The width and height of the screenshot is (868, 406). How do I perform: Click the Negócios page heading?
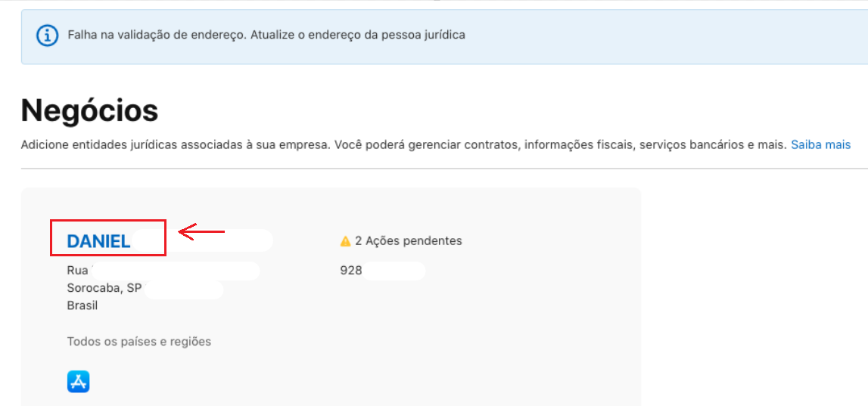[90, 111]
